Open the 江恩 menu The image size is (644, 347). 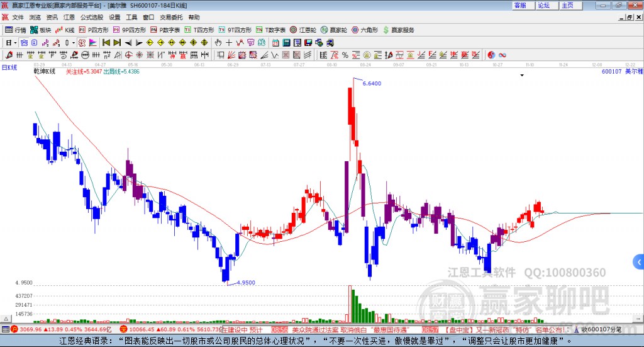[x=69, y=17]
